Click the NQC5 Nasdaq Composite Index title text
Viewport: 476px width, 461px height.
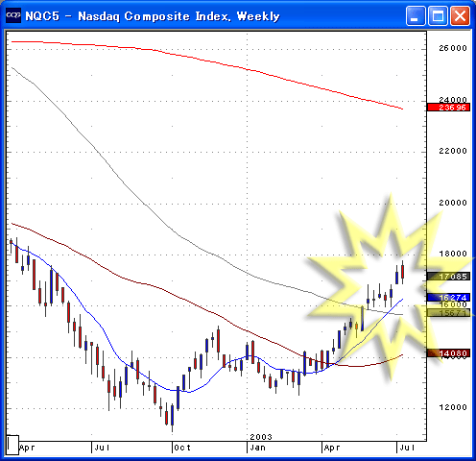pyautogui.click(x=153, y=16)
